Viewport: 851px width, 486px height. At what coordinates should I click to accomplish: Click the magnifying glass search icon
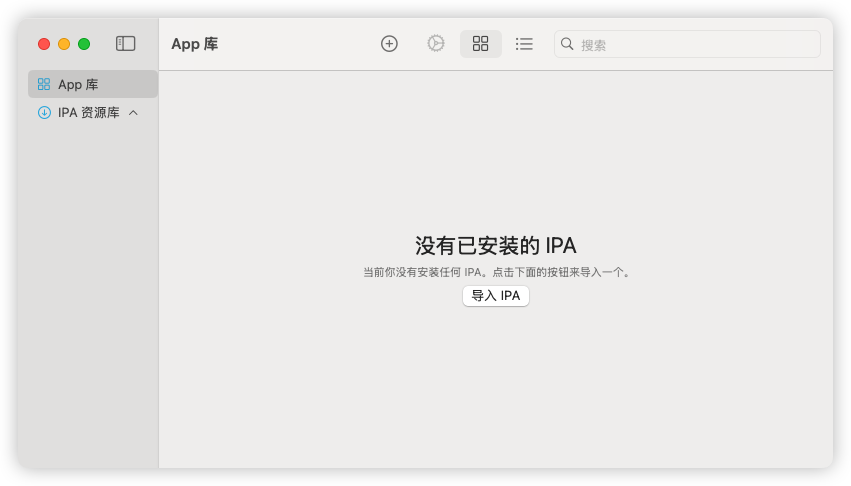click(567, 44)
